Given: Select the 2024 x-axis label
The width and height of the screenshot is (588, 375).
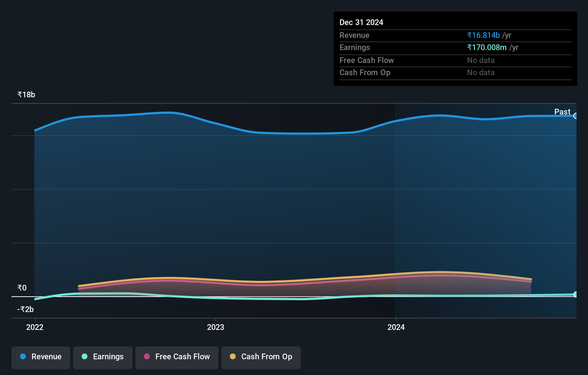Looking at the screenshot, I should pyautogui.click(x=396, y=327).
